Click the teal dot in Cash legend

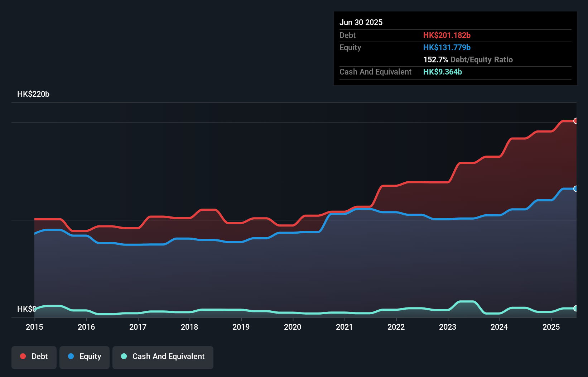123,356
